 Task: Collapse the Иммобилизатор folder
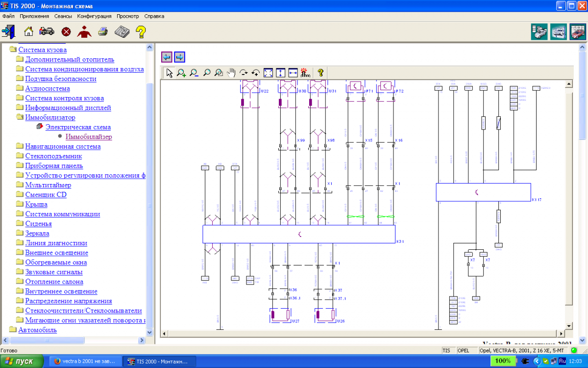20,118
